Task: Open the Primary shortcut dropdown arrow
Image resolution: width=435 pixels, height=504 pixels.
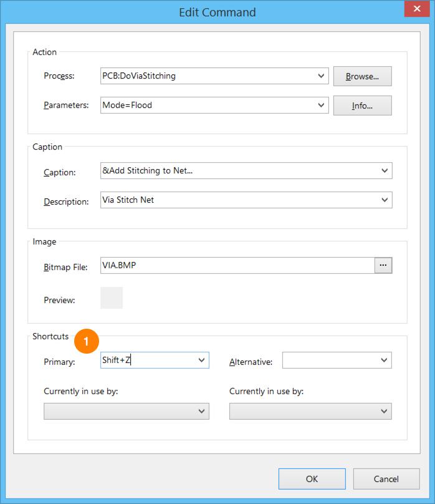Action: pyautogui.click(x=201, y=361)
